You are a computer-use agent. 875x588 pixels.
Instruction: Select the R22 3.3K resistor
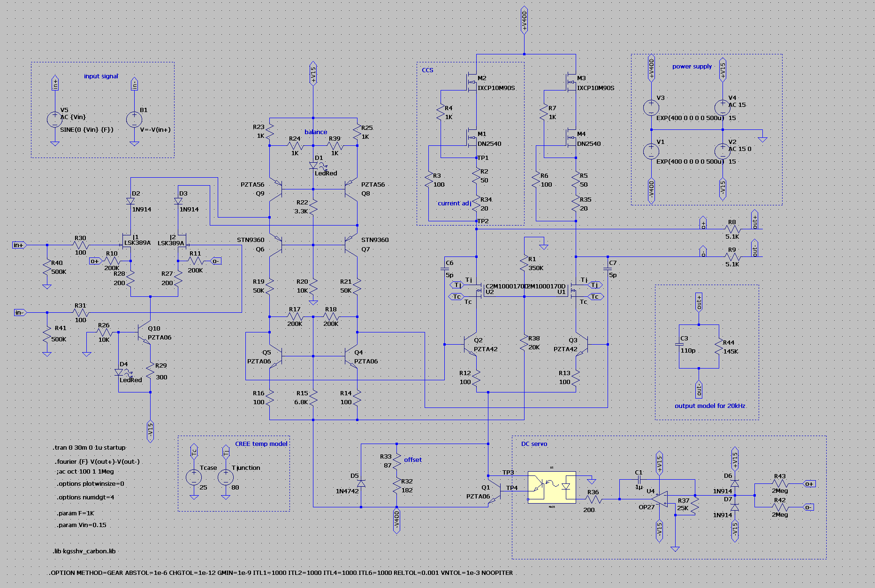[313, 207]
